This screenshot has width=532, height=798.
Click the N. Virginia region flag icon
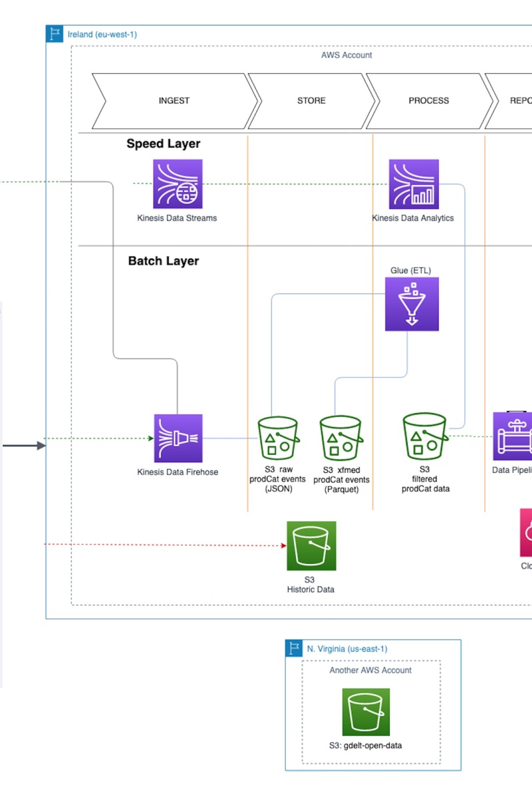point(294,648)
